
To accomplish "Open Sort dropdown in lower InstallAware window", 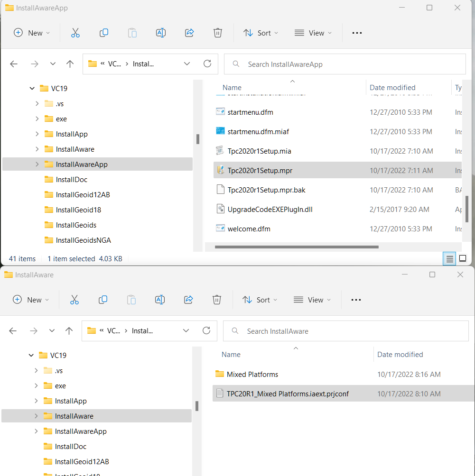I will pyautogui.click(x=260, y=300).
